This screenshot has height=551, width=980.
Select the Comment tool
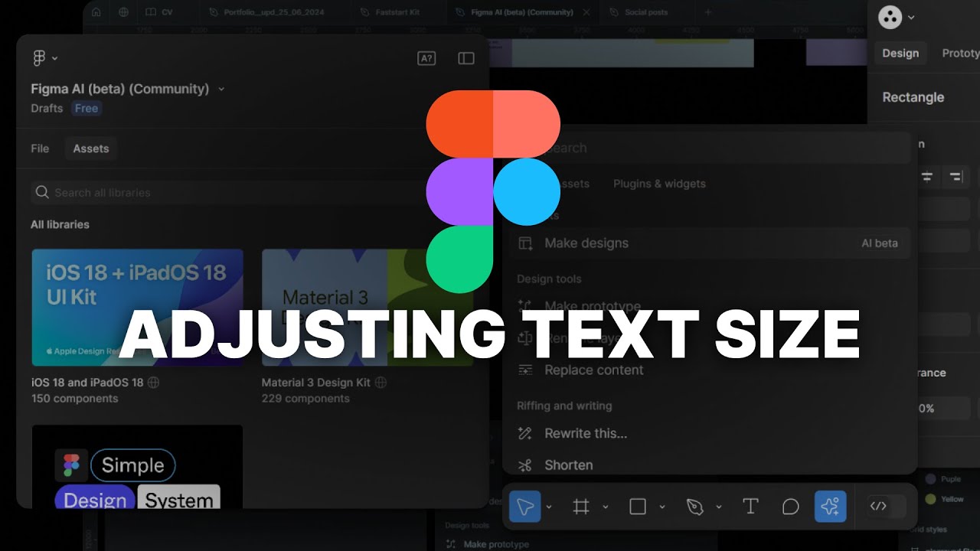click(x=790, y=507)
